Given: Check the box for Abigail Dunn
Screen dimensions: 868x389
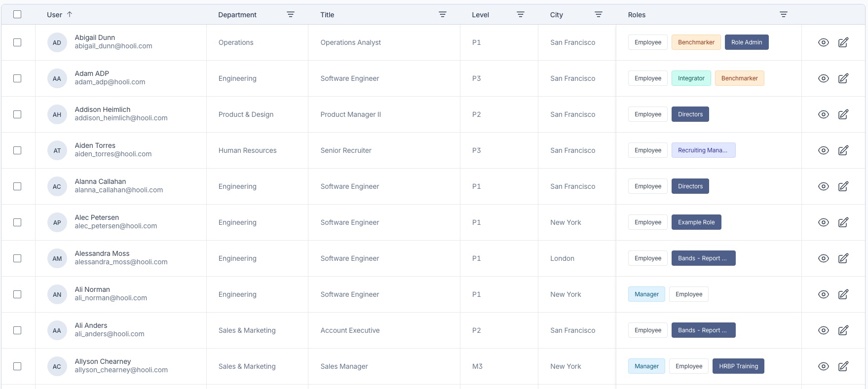Looking at the screenshot, I should (x=17, y=42).
